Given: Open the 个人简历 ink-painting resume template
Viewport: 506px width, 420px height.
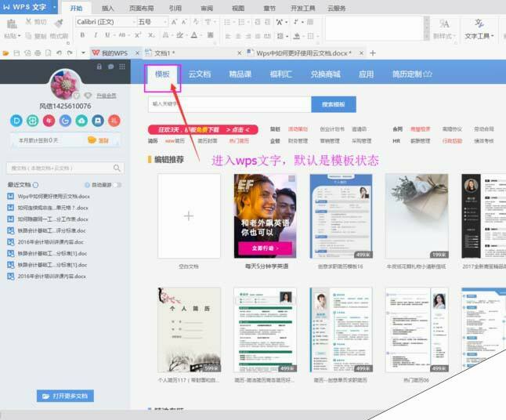Looking at the screenshot, I should pyautogui.click(x=189, y=330).
